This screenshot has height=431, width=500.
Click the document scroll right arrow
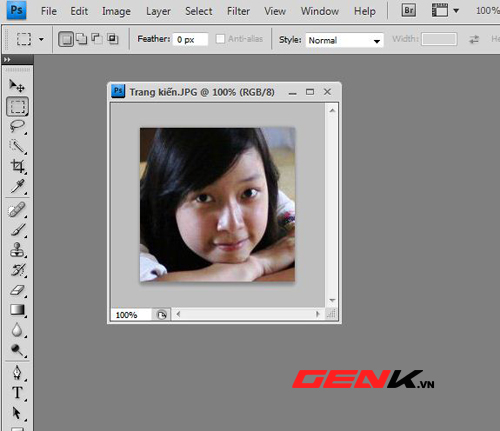click(x=317, y=314)
